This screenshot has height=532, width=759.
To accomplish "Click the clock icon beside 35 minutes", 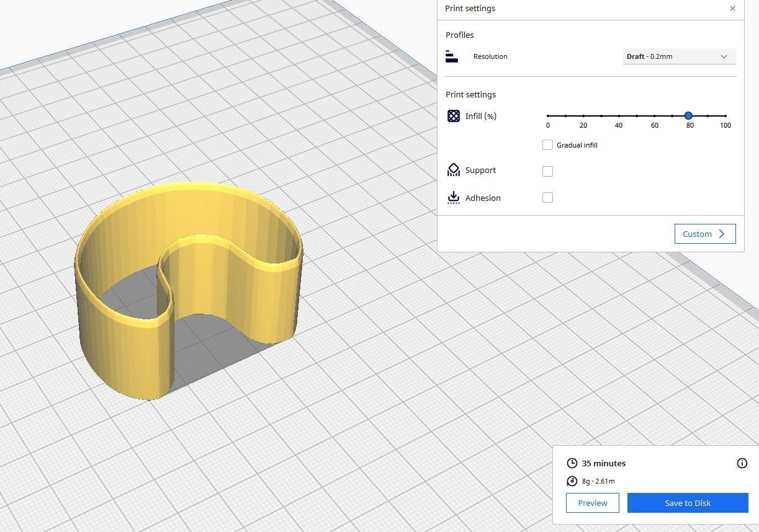I will pyautogui.click(x=572, y=463).
